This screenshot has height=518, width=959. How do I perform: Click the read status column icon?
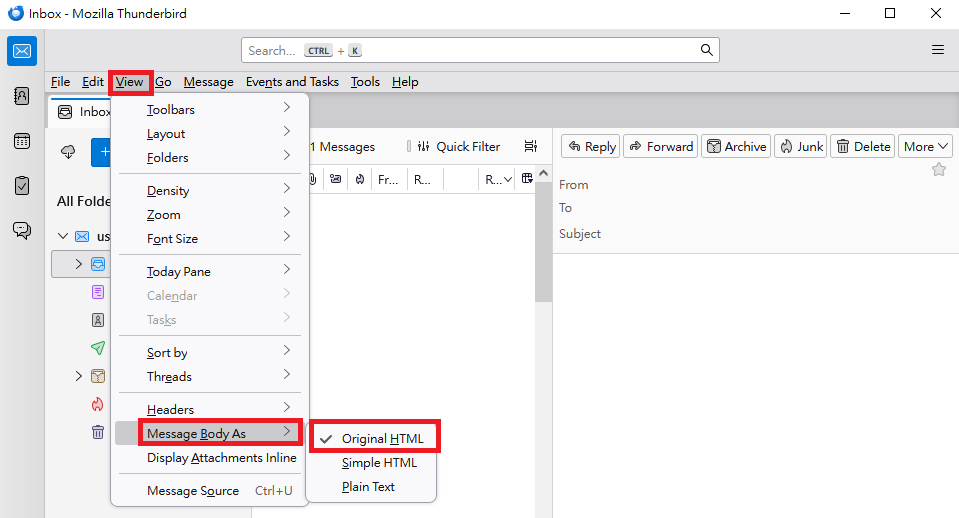tap(336, 179)
